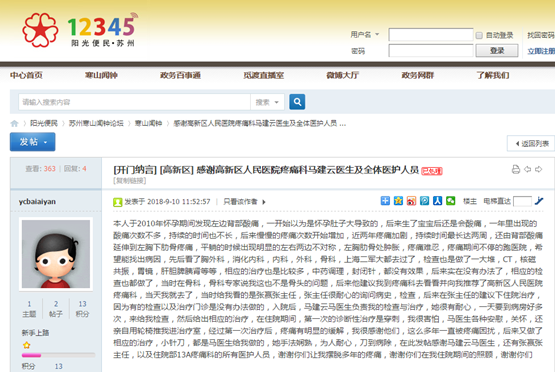Click the blue search magnifier button
Image resolution: width=555 pixels, height=372 pixels.
[297, 102]
